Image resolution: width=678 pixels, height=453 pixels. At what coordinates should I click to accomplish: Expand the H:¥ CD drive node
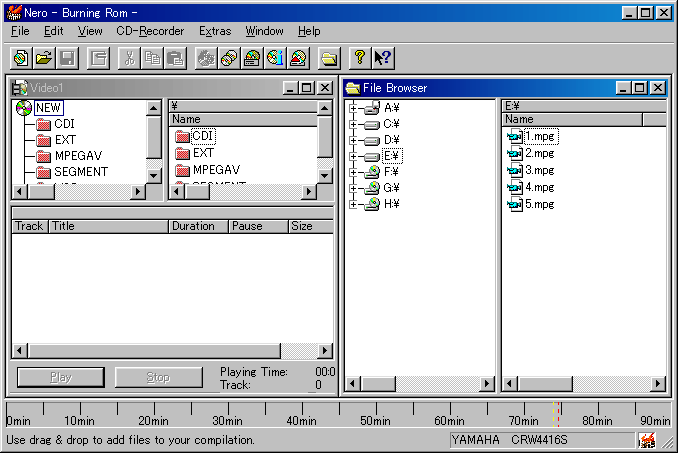(353, 204)
